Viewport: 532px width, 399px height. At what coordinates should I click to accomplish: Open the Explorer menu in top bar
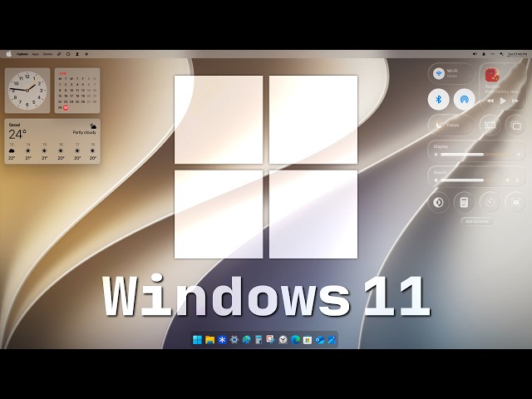coord(22,54)
